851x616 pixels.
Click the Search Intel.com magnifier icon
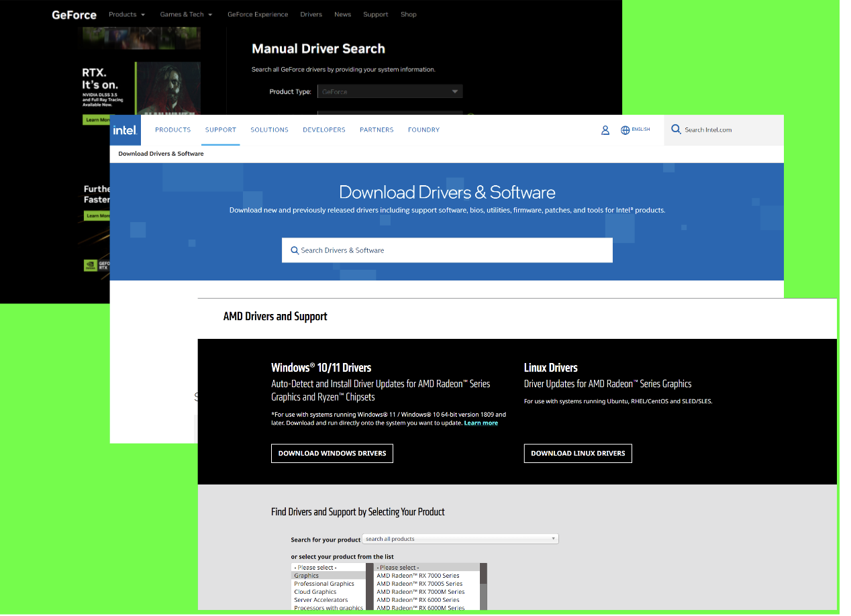[676, 130]
